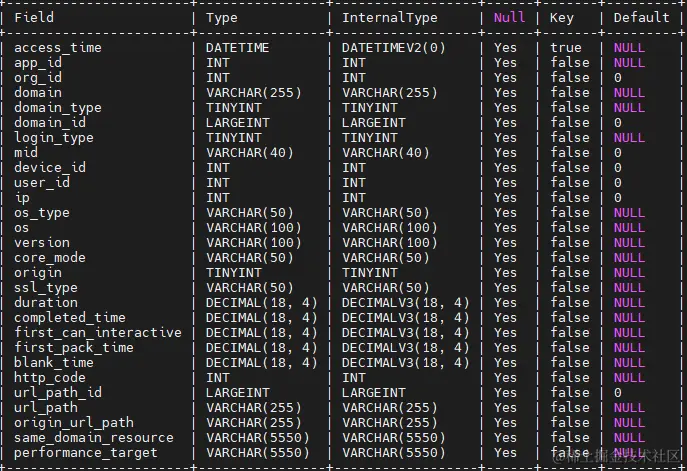The image size is (687, 471).
Task: Select the org_id field name
Action: (x=38, y=78)
